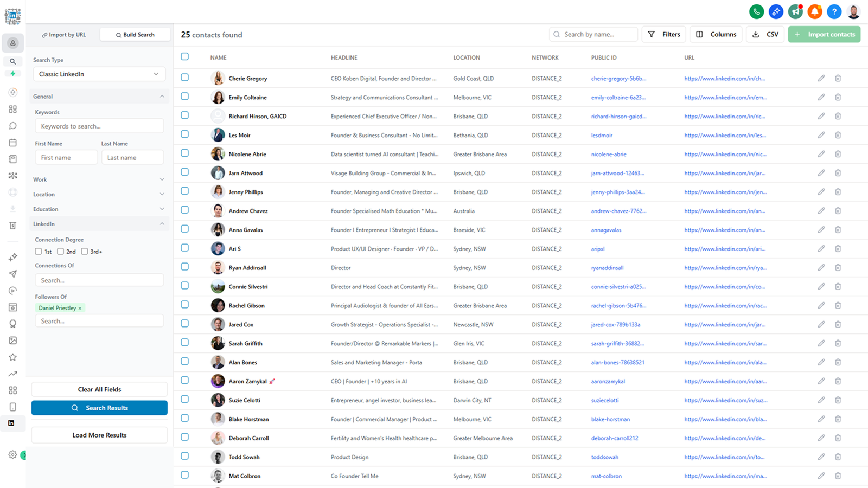Start a call with the green phone icon
This screenshot has width=868, height=488.
756,11
